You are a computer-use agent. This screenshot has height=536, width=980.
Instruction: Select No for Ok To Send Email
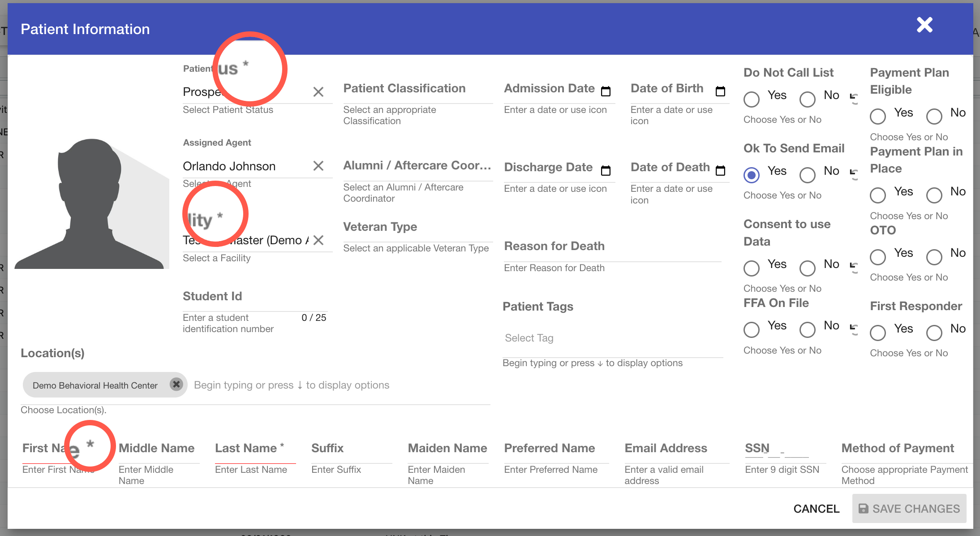tap(808, 175)
